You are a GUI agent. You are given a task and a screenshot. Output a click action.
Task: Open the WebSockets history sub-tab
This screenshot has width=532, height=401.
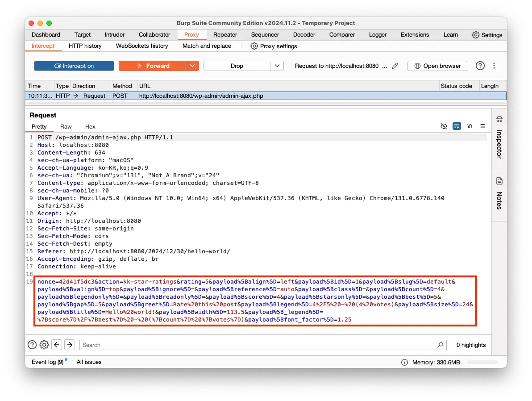tap(142, 46)
